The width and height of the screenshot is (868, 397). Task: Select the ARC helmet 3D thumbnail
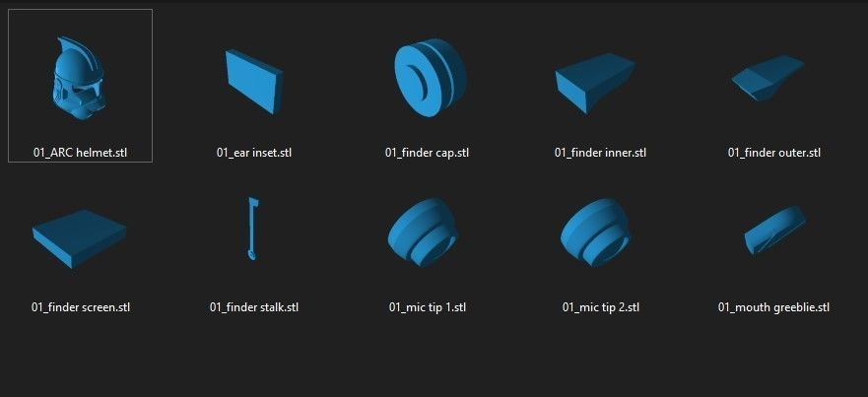point(78,78)
